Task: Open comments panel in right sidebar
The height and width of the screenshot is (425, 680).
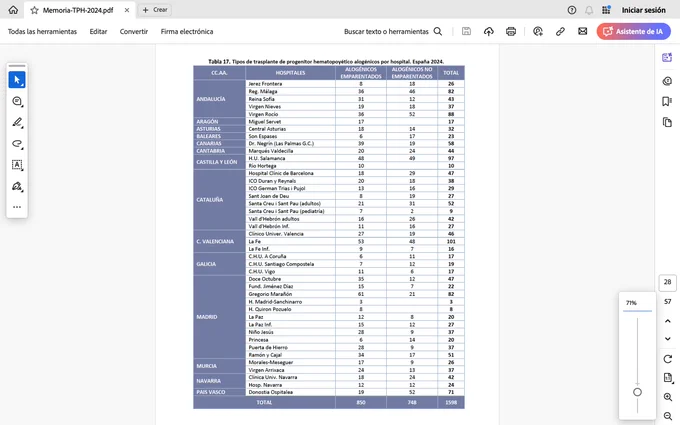Action: (x=667, y=81)
